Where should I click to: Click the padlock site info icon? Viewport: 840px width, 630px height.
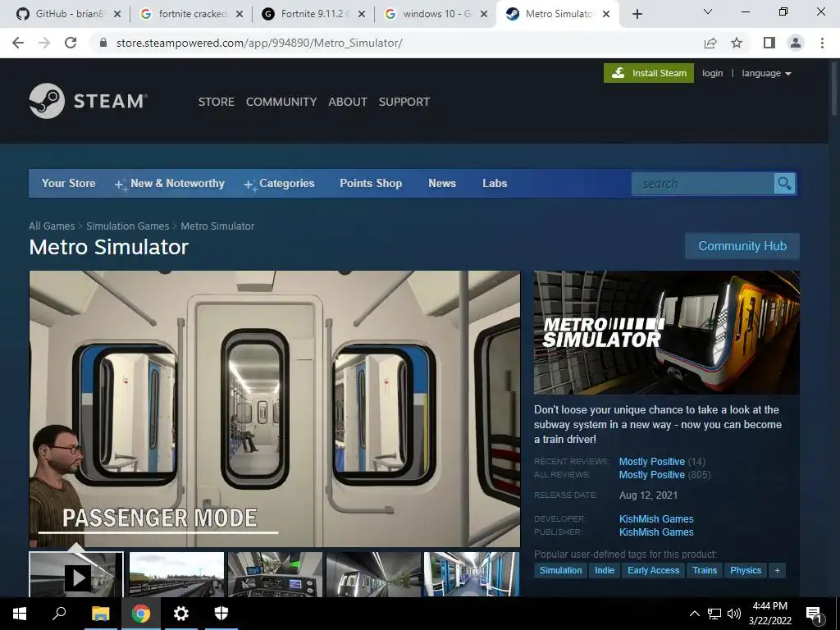(x=104, y=43)
